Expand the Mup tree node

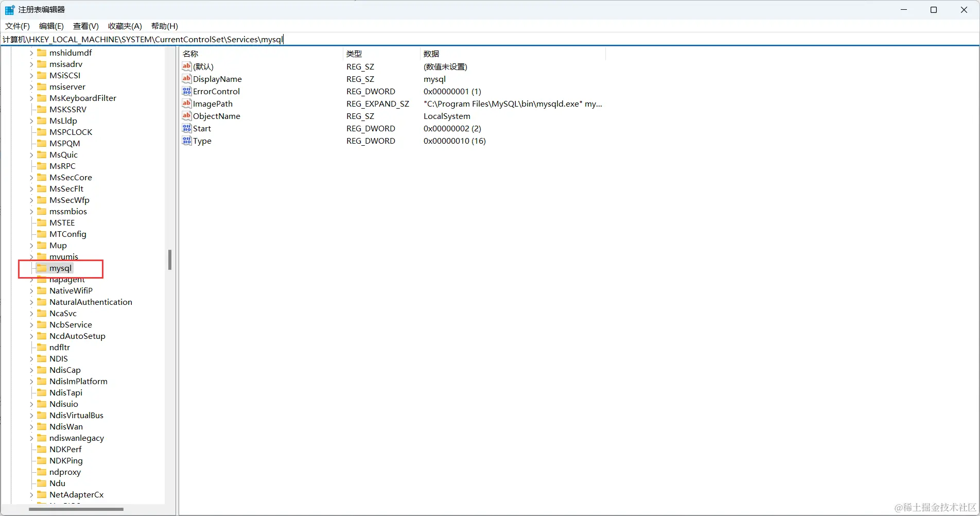[x=31, y=245]
